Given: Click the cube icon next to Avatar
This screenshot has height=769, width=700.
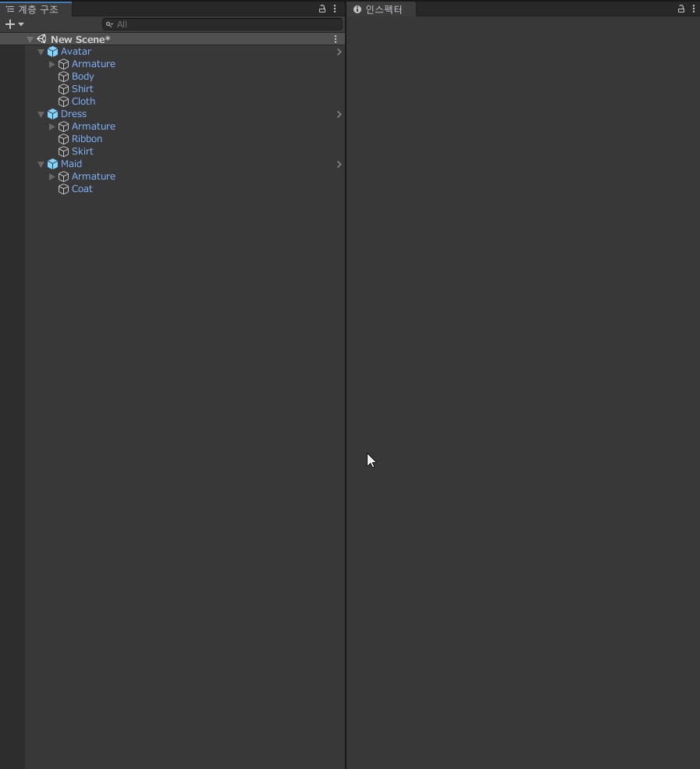Looking at the screenshot, I should pyautogui.click(x=52, y=52).
